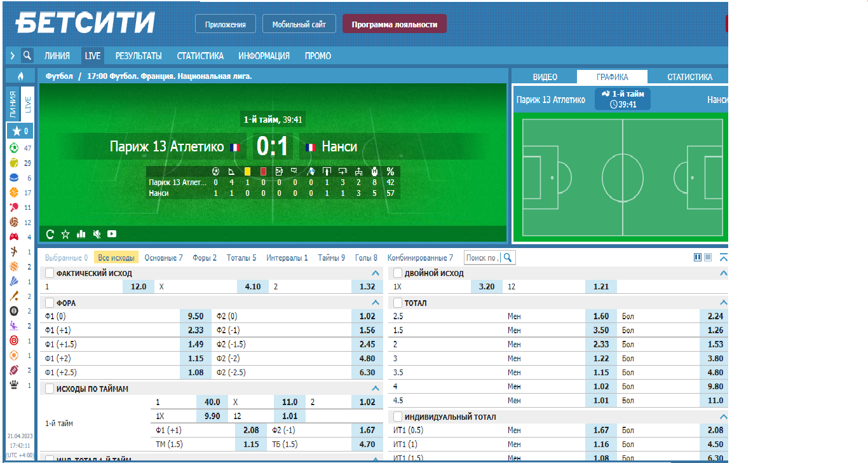Mute sound using the speaker icon
The height and width of the screenshot is (463, 868).
[x=97, y=234]
